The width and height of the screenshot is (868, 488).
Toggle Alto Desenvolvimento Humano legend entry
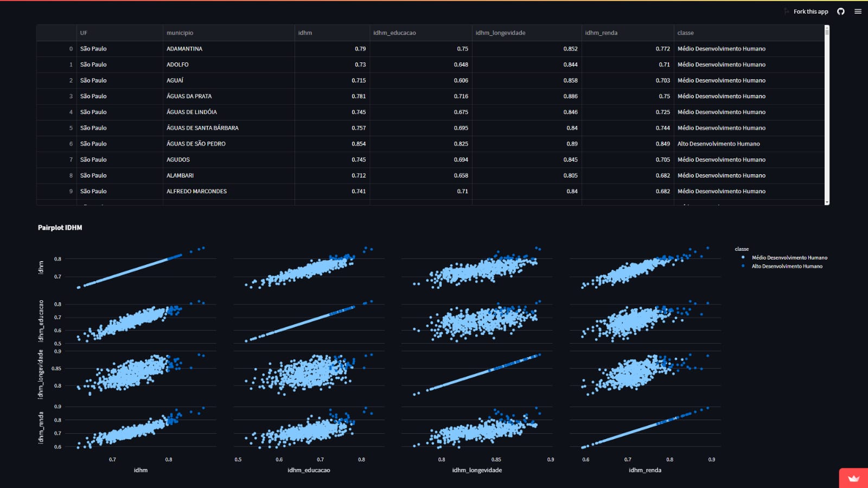click(x=782, y=266)
